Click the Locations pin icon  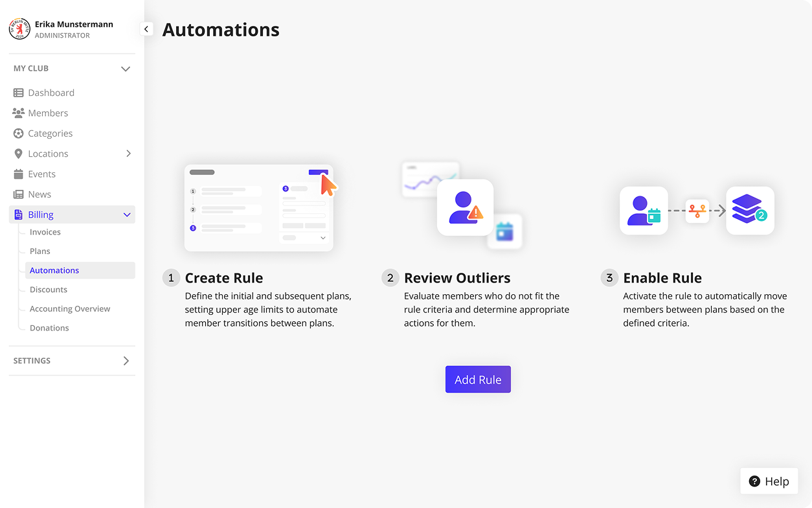18,154
